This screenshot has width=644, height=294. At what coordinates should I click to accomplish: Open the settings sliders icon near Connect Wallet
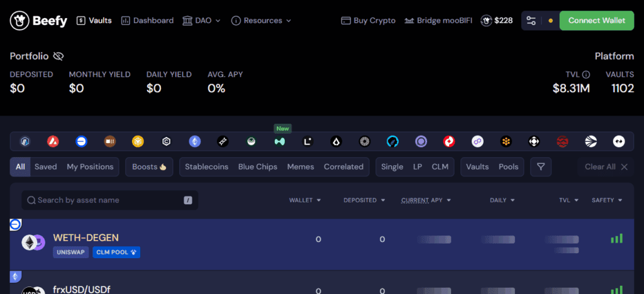click(531, 21)
